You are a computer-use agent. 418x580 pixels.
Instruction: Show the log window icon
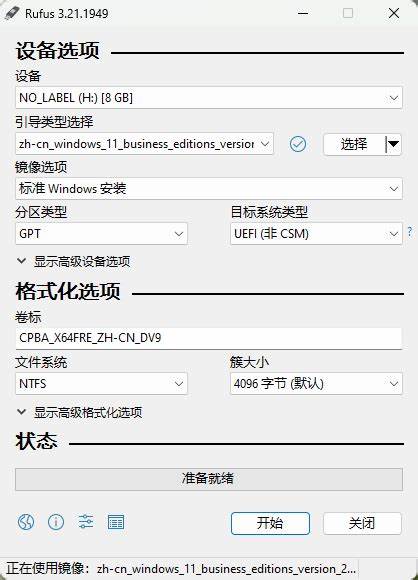pos(116,522)
